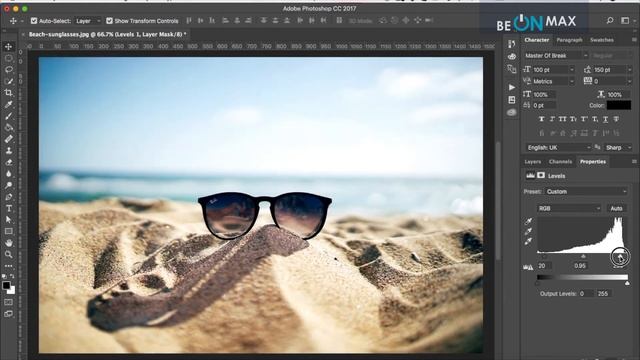The image size is (640, 360).
Task: Select the Pen tool
Action: point(9,197)
